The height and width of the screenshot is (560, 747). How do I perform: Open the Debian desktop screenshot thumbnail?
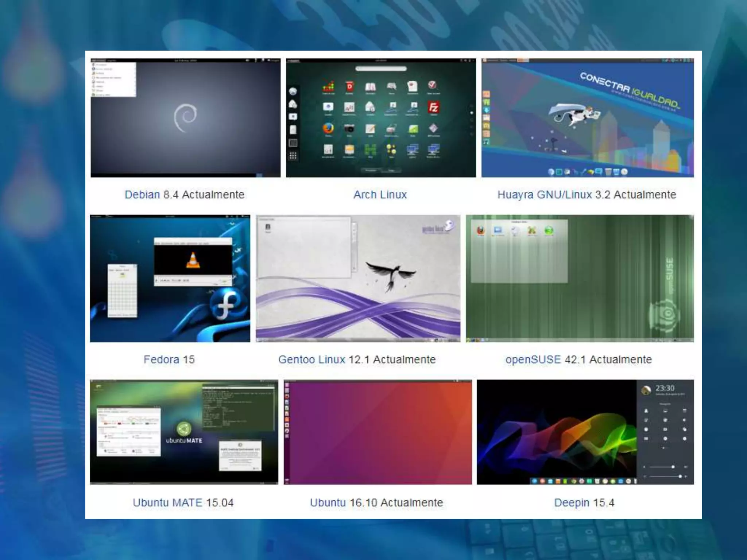point(186,118)
